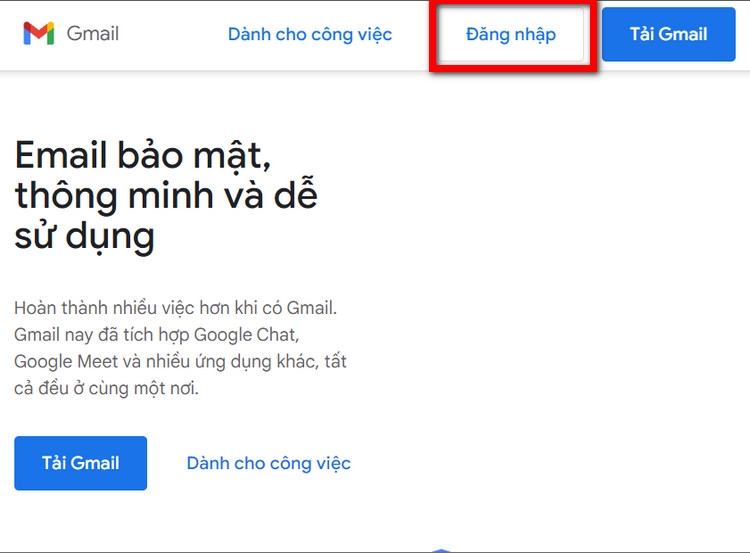Open the header 'Dành cho công việc' link

310,34
